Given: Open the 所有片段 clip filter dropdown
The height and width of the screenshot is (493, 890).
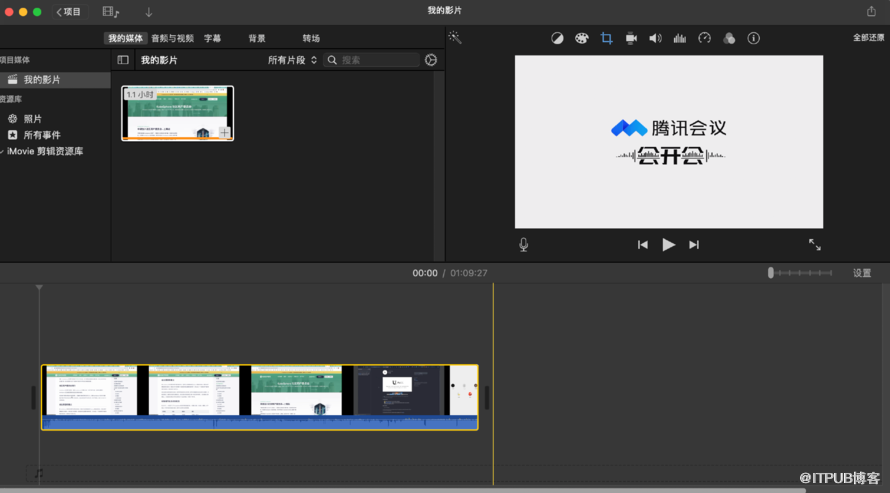Looking at the screenshot, I should [292, 60].
